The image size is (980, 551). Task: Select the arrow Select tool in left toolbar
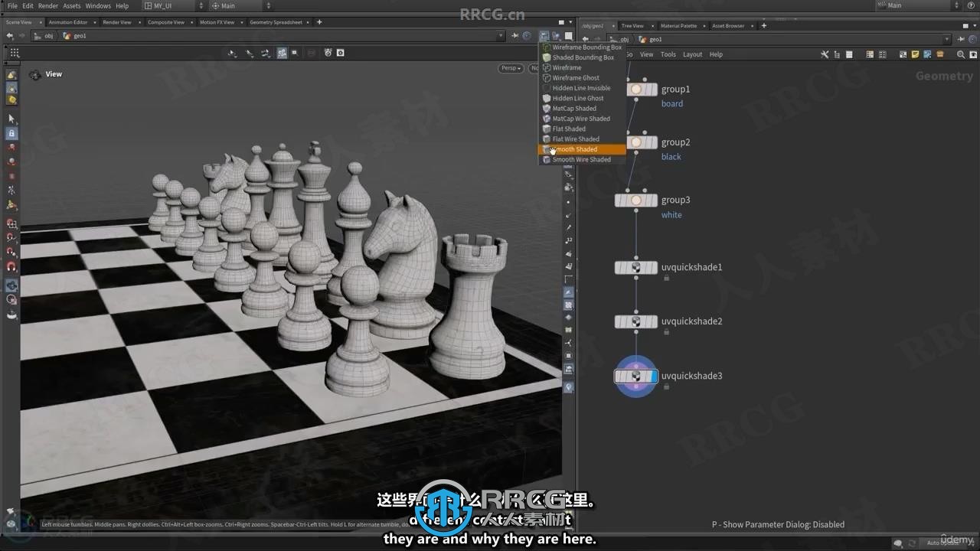coord(11,119)
